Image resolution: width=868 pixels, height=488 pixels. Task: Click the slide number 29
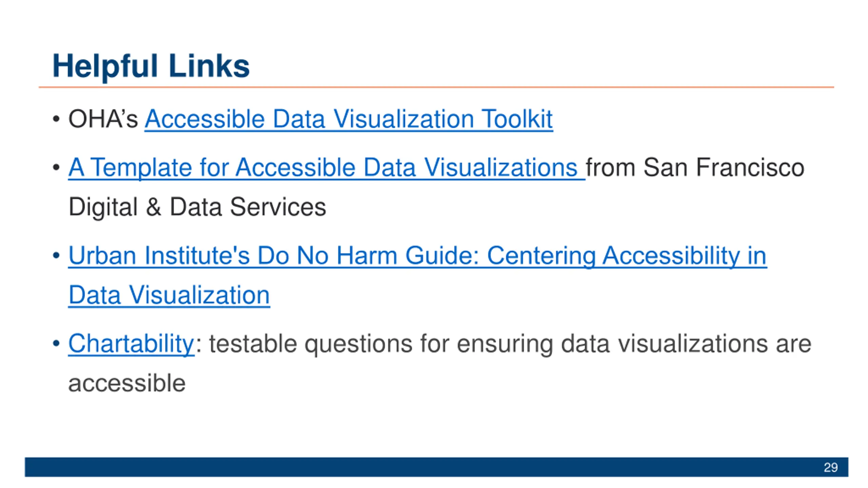point(830,467)
